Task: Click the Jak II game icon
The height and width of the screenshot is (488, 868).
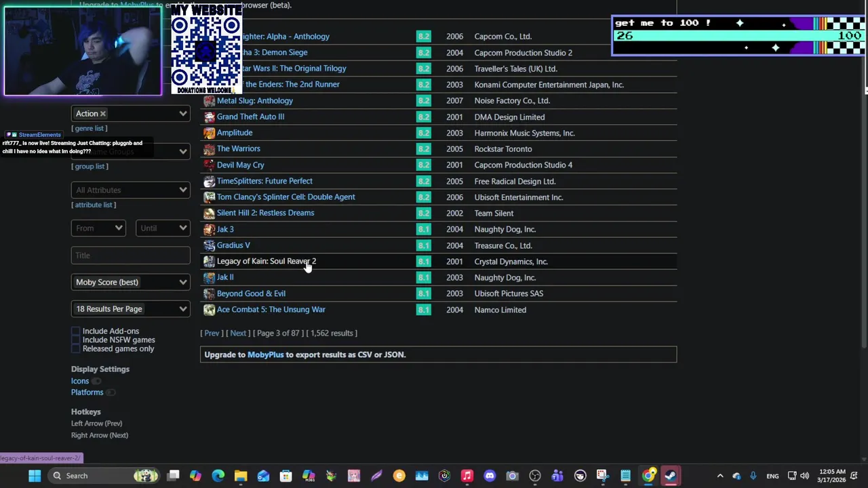Action: coord(209,277)
